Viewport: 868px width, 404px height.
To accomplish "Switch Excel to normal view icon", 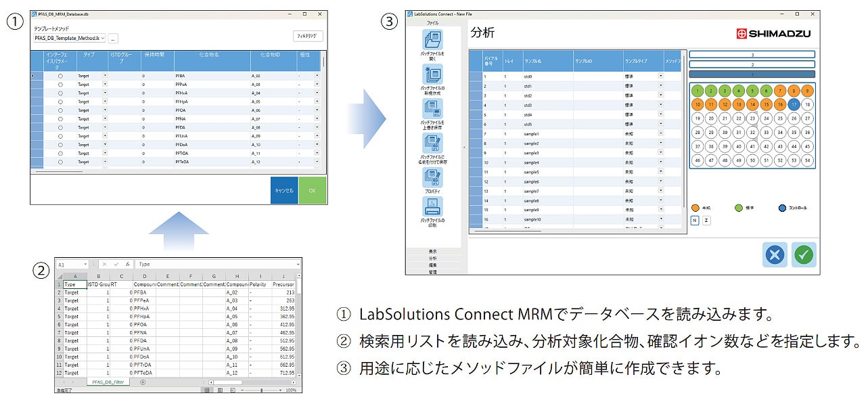I will 208,390.
